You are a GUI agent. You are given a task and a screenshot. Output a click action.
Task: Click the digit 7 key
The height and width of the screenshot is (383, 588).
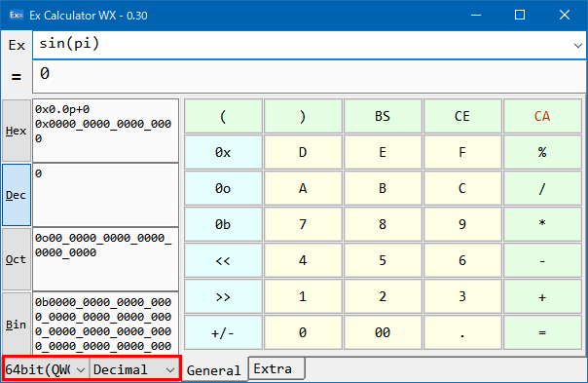(303, 224)
